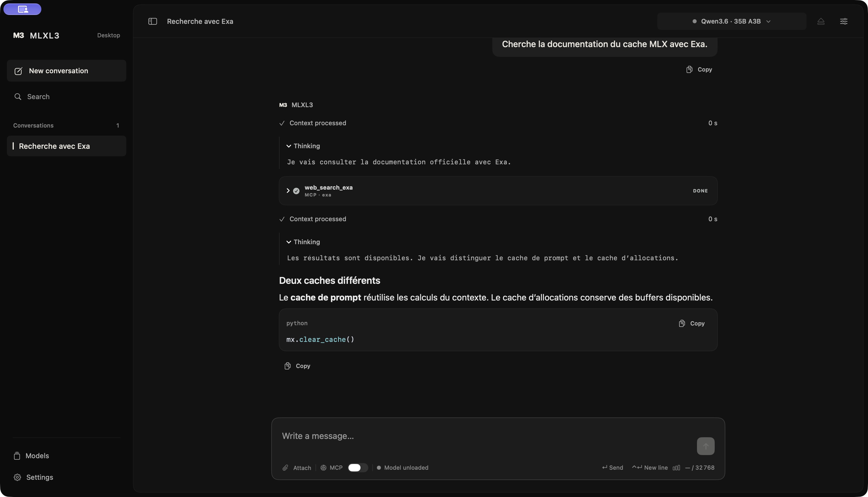Image resolution: width=868 pixels, height=497 pixels.
Task: Click the New conversation compose icon
Action: click(18, 71)
